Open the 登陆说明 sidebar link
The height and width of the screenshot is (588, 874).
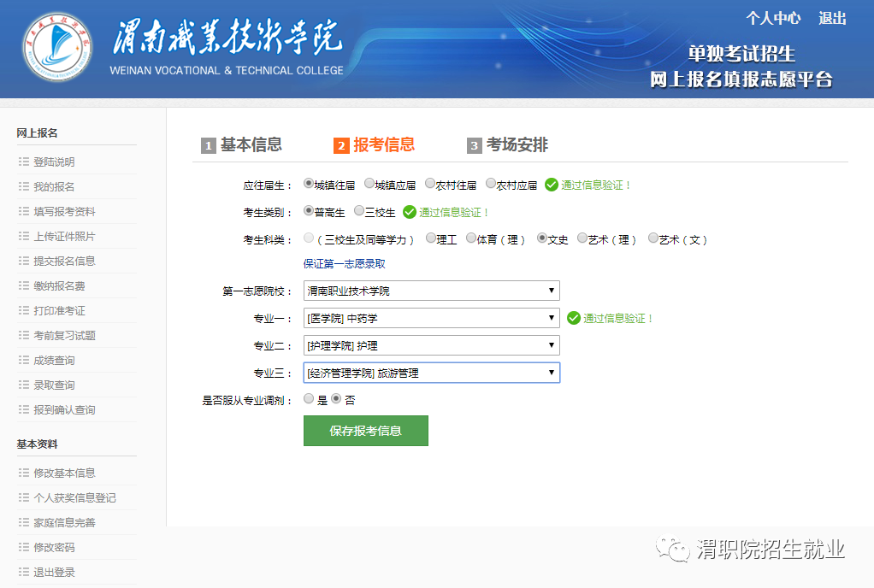(54, 162)
